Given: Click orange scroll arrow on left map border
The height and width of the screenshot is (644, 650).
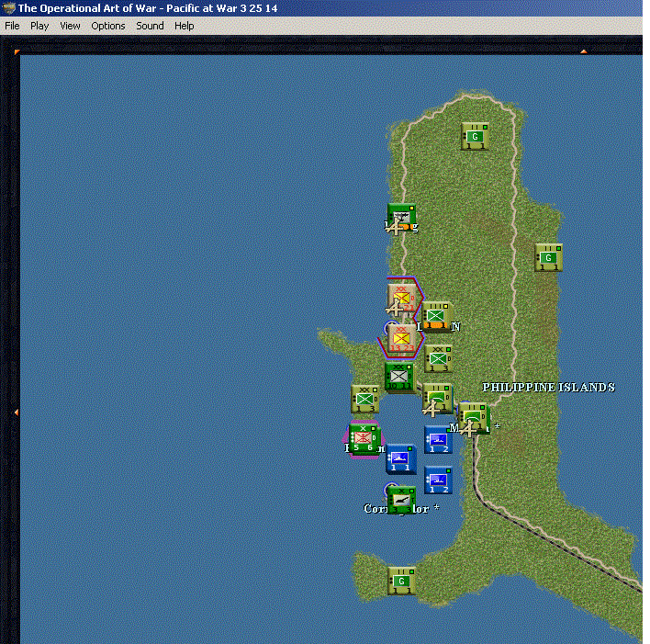Looking at the screenshot, I should (x=17, y=412).
